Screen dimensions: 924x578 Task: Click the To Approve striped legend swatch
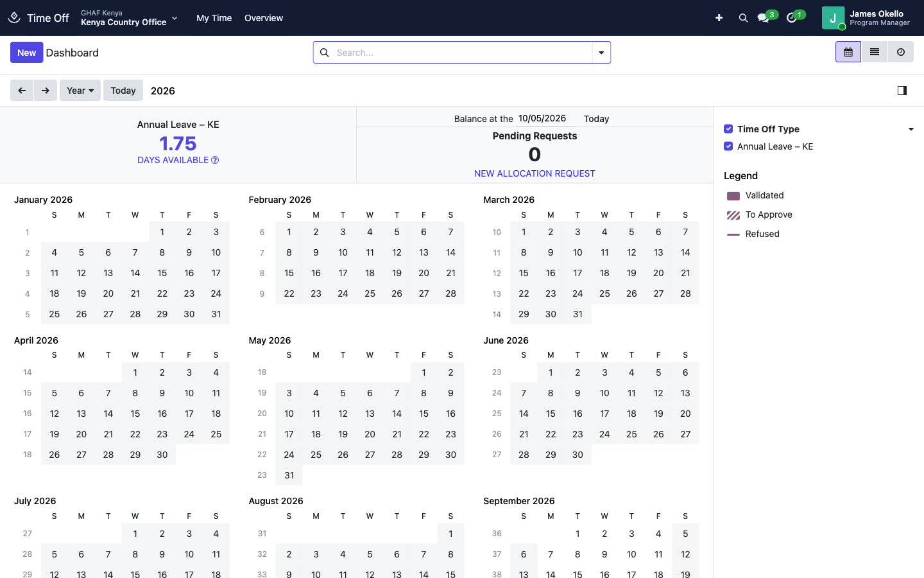coord(733,215)
